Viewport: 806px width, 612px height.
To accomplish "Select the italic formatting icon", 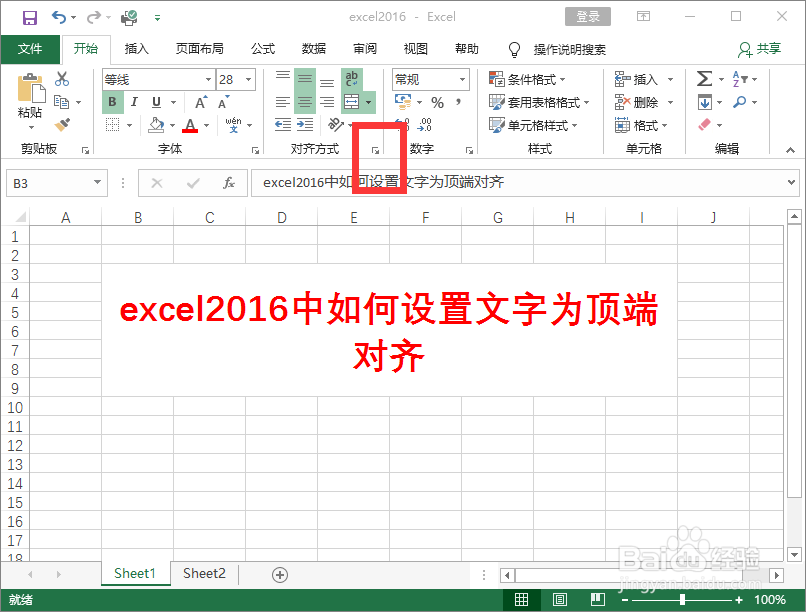I will 133,100.
